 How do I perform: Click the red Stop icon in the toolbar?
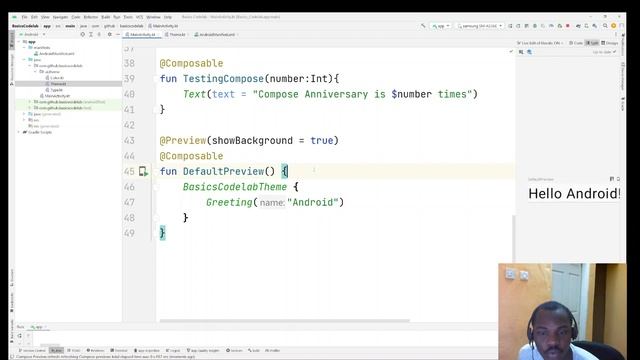click(x=568, y=26)
